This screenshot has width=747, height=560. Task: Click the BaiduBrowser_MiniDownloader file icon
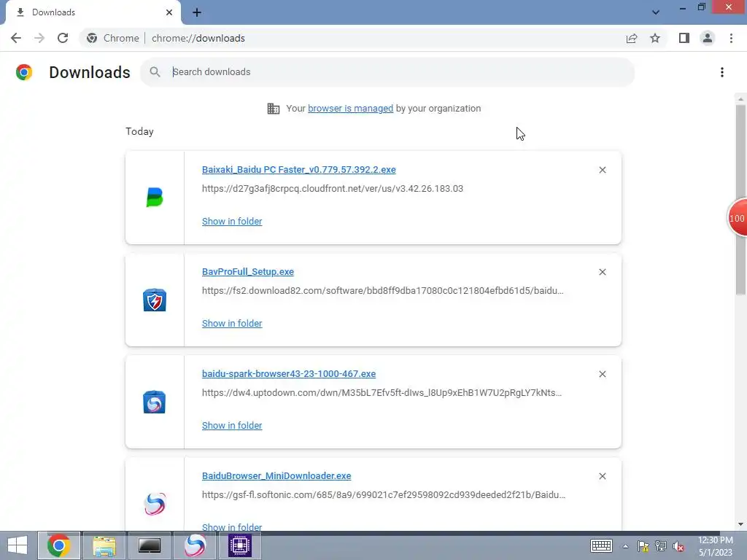pyautogui.click(x=155, y=504)
